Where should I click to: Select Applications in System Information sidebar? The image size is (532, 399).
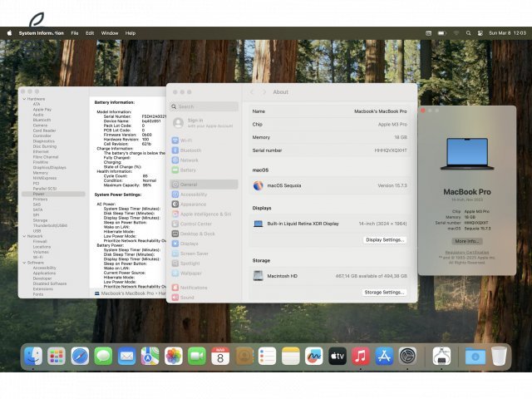tap(44, 273)
